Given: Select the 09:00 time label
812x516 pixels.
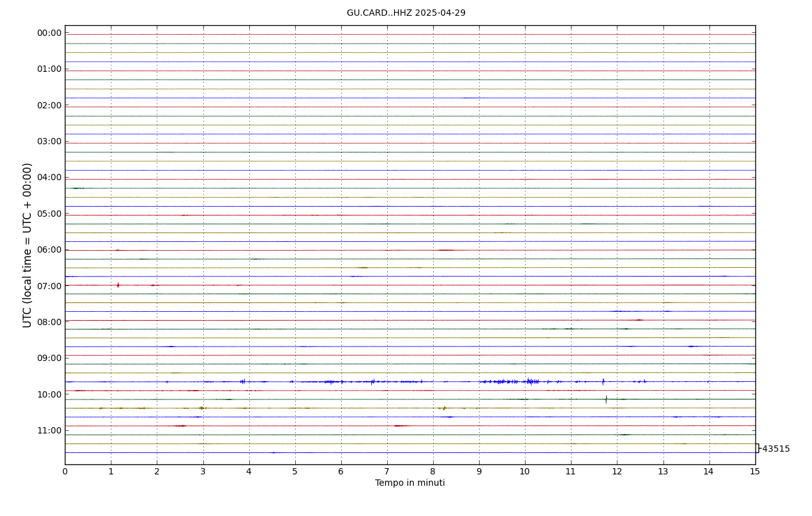Looking at the screenshot, I should point(50,358).
